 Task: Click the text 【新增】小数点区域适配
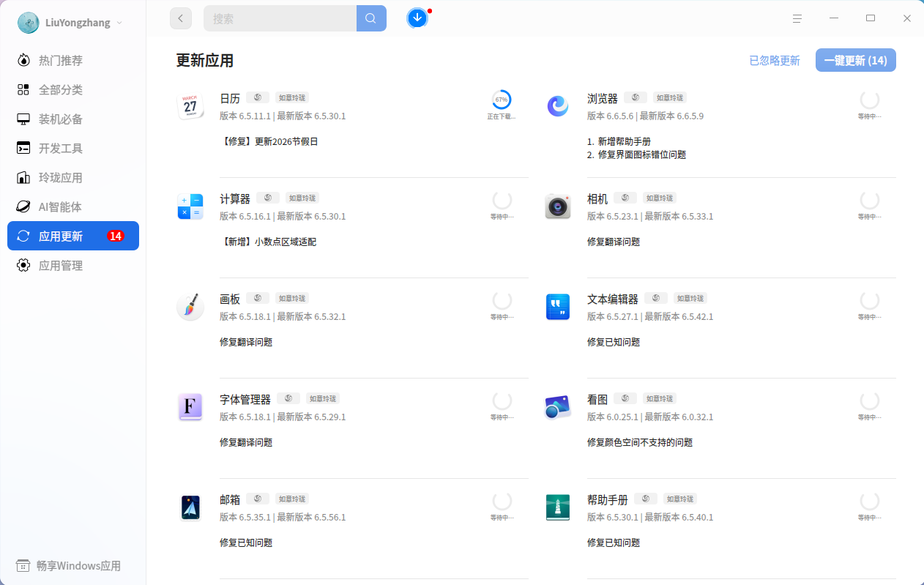(268, 242)
